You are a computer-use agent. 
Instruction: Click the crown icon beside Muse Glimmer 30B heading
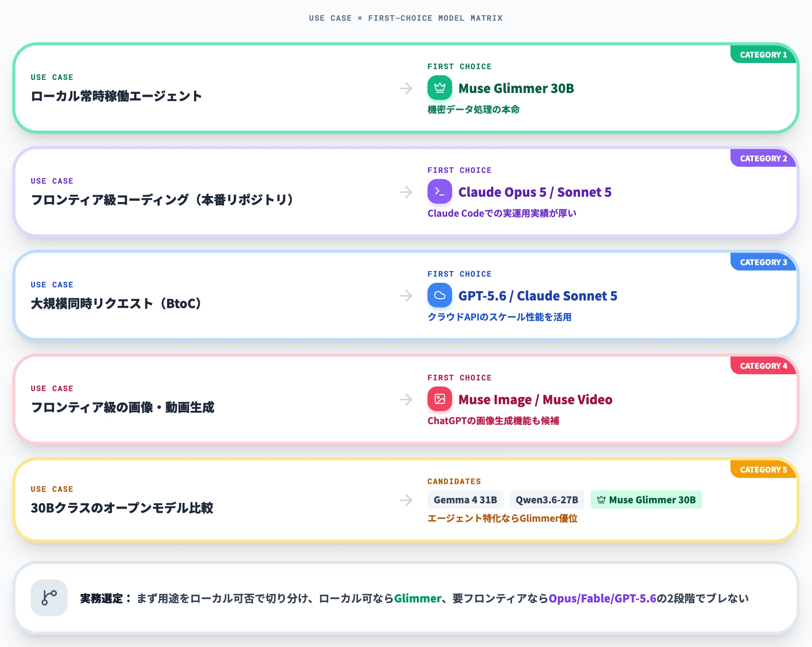click(440, 88)
